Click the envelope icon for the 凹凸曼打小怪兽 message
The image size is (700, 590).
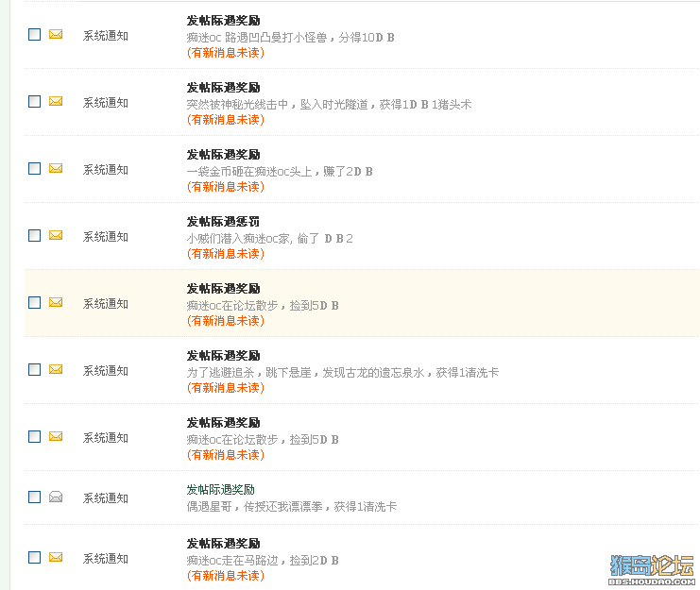click(x=56, y=34)
